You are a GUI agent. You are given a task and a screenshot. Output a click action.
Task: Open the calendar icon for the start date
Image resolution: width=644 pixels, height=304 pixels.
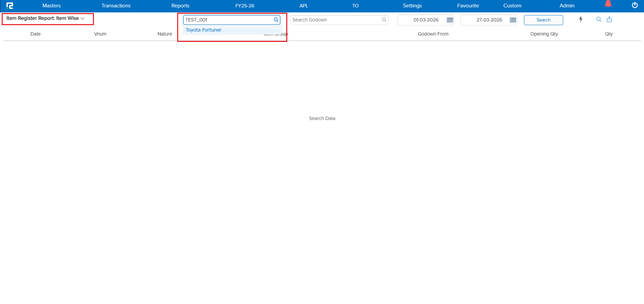pos(449,20)
